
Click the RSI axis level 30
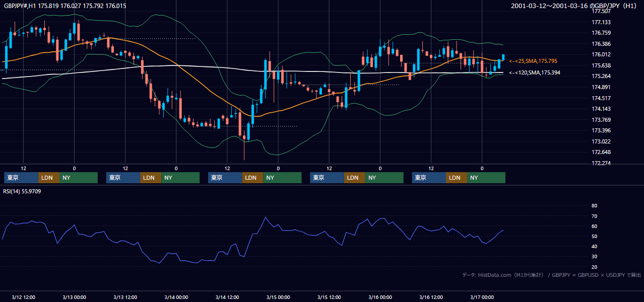(594, 257)
